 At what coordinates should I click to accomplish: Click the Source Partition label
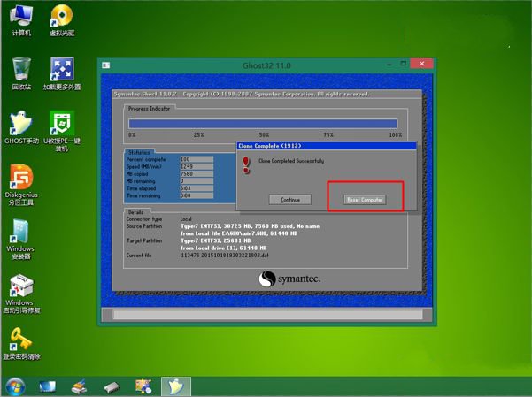coord(144,226)
